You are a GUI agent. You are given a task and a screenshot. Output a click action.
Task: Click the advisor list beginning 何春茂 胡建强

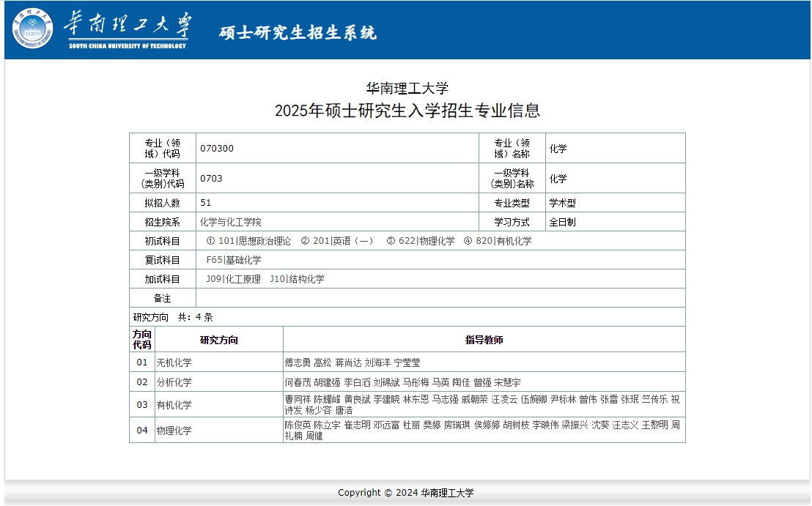tap(402, 382)
